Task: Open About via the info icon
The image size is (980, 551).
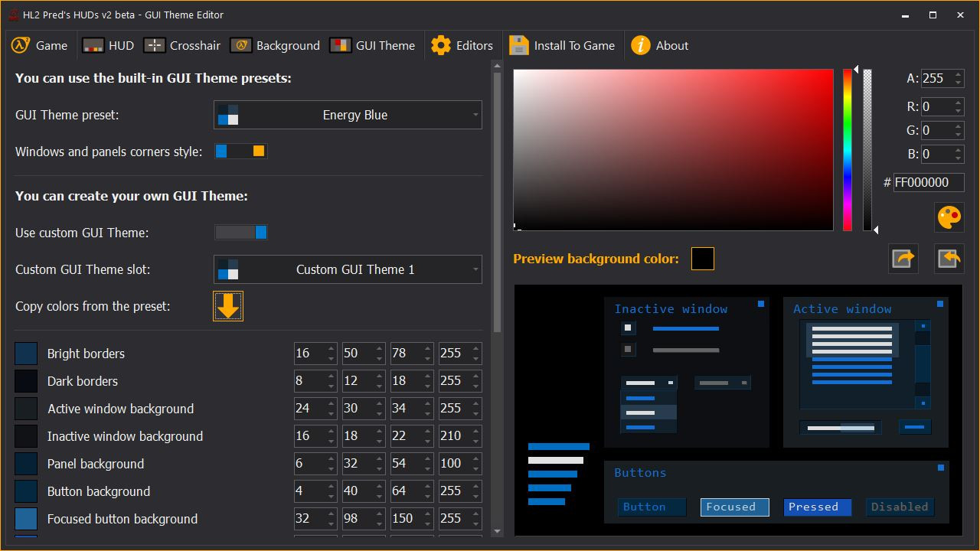Action: click(640, 46)
